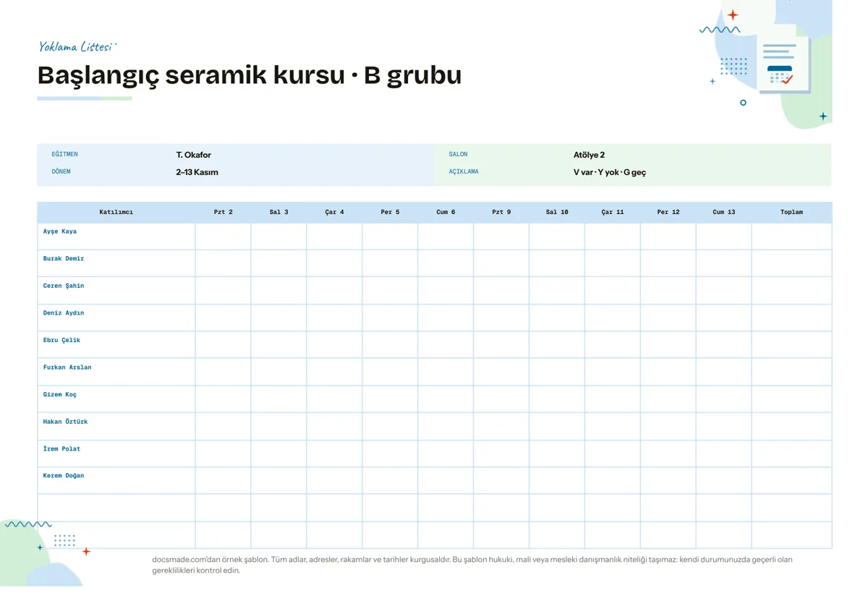Viewport: 868px width, 614px height.
Task: Click the 'Sal 3' column header
Action: (x=278, y=212)
